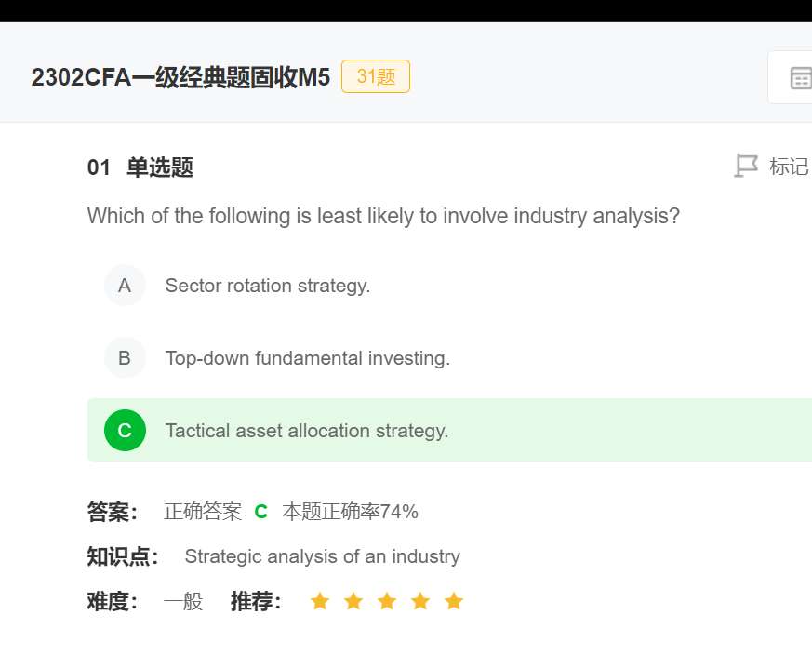Click the fifth recommendation star
The image size is (812, 655).
[454, 601]
